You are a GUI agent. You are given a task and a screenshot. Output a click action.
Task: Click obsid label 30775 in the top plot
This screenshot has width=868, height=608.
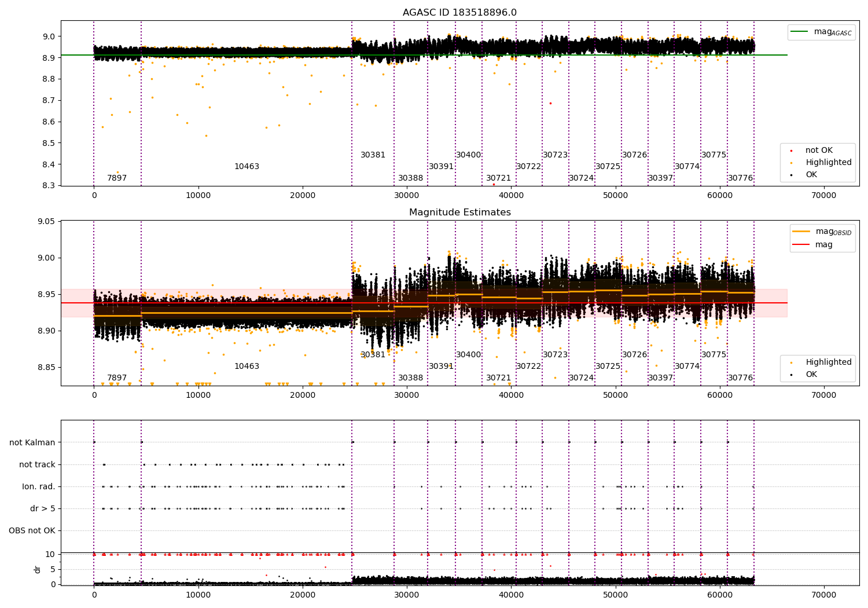tap(713, 155)
